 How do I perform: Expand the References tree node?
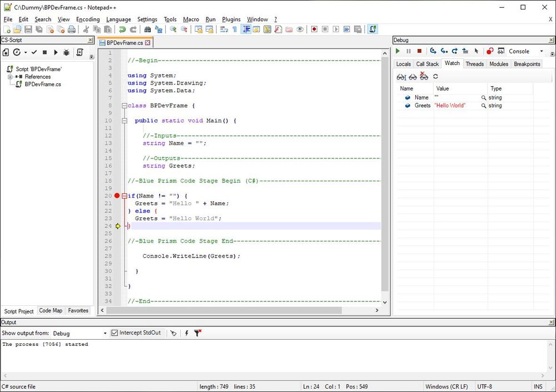pyautogui.click(x=10, y=77)
